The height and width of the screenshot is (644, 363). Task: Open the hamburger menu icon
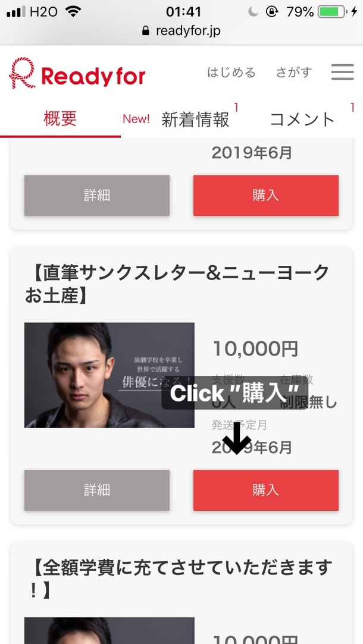click(x=342, y=72)
